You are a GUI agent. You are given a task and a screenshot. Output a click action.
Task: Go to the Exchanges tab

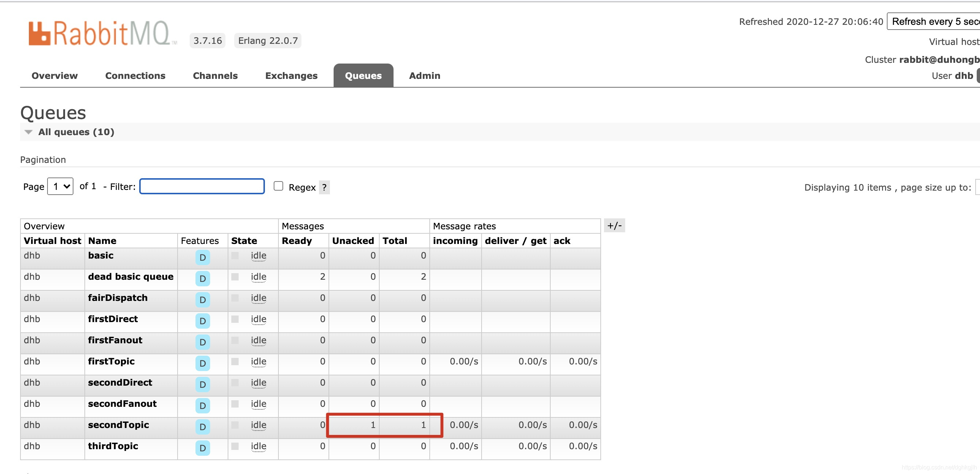tap(292, 76)
